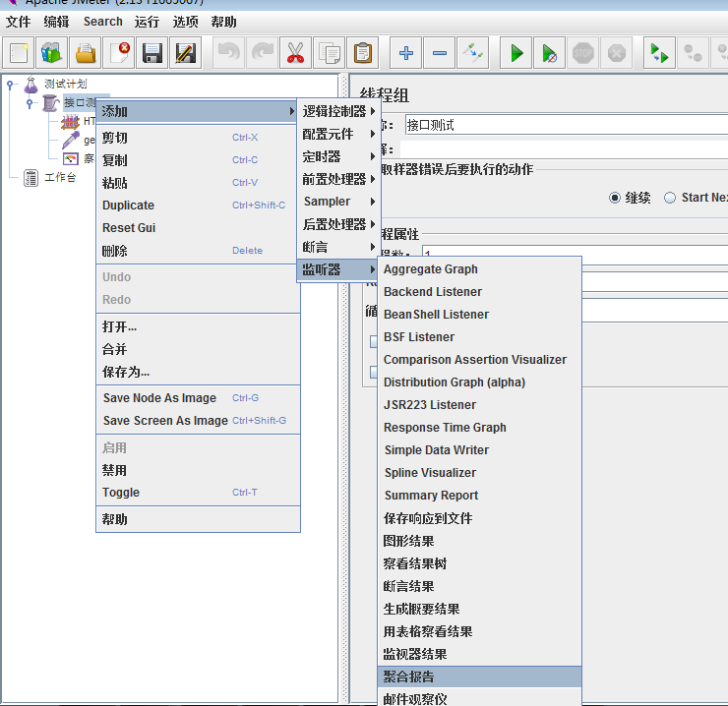Click the New test plan toolbar icon

[x=19, y=53]
